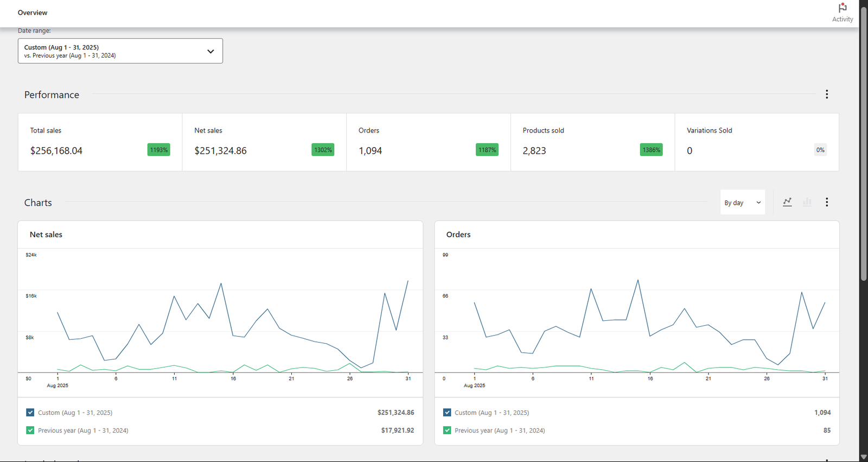Click the date range chevron arrow
Image resolution: width=868 pixels, height=462 pixels.
[210, 51]
